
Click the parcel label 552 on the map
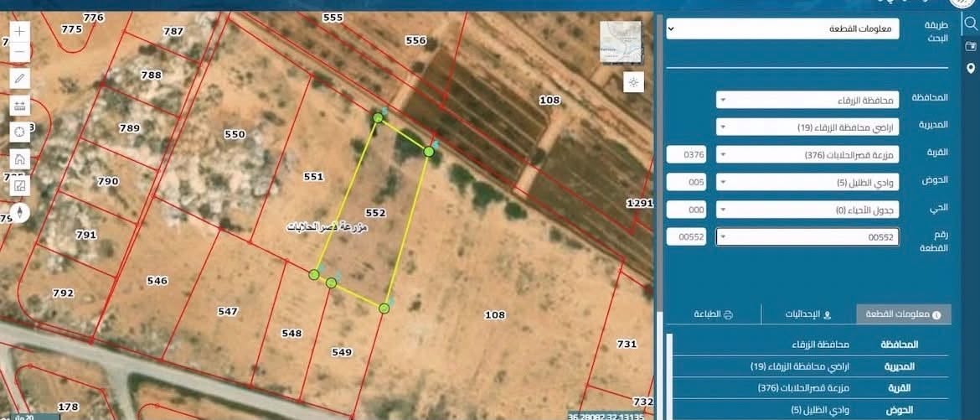pos(375,213)
